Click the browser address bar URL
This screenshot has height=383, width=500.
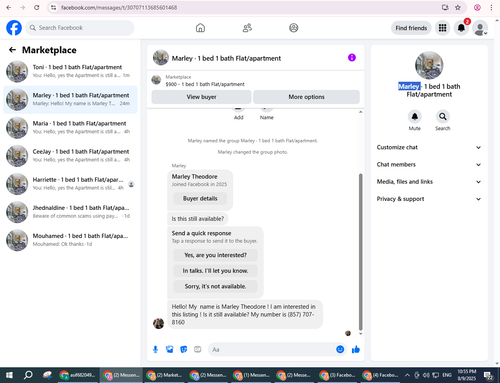point(119,7)
